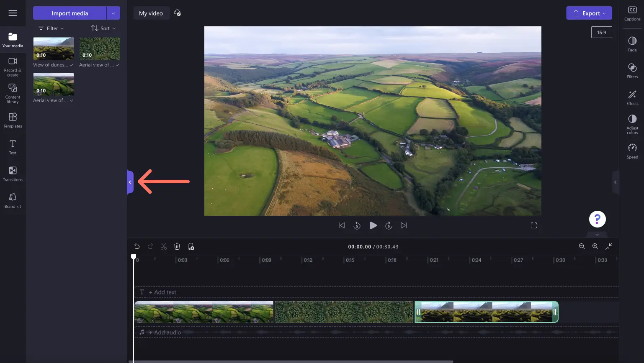This screenshot has height=363, width=644.
Task: Zoom out of the timeline
Action: 582,246
